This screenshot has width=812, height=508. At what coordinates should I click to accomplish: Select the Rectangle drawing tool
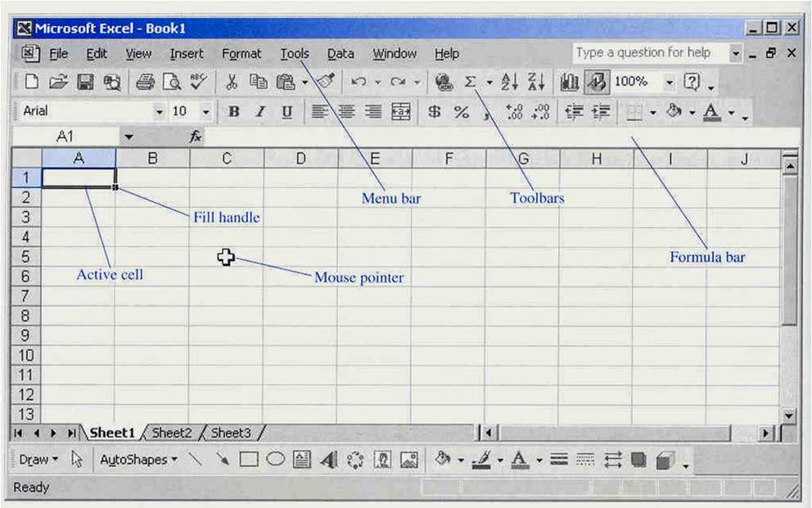[x=249, y=460]
